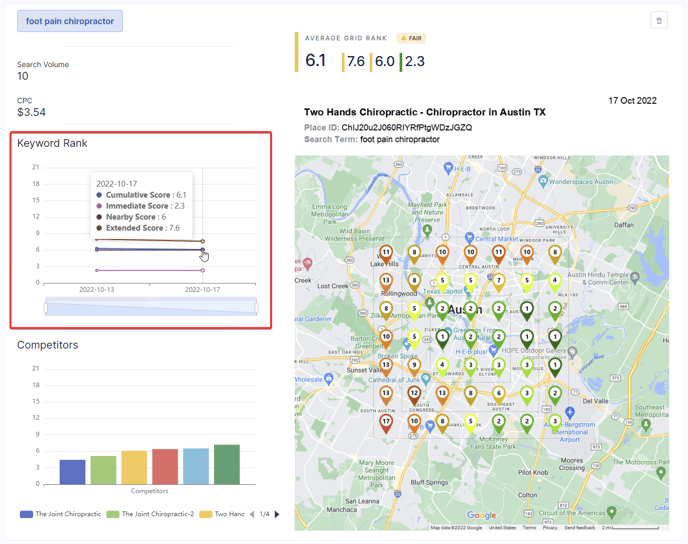Click the dark green tallest competitor bar
688x544 pixels.
pyautogui.click(x=227, y=465)
